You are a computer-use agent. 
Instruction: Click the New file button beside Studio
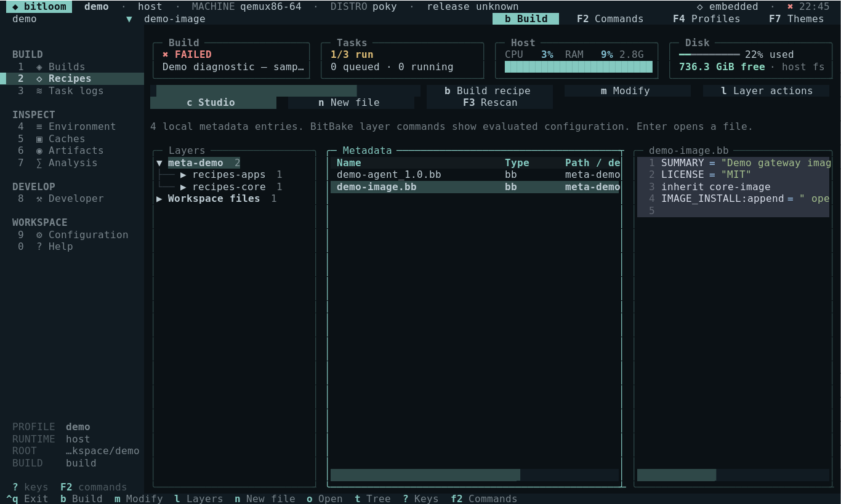click(x=352, y=102)
